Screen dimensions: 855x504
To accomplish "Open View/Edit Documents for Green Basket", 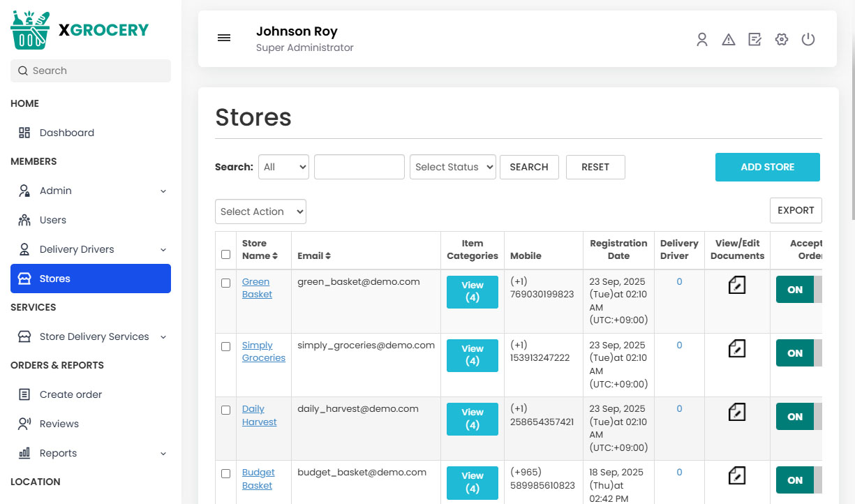I will click(x=737, y=285).
